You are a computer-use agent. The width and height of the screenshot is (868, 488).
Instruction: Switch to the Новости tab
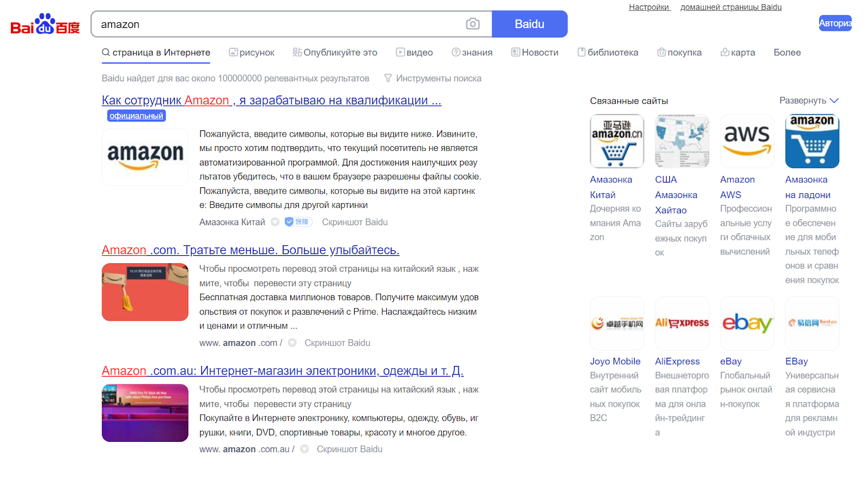(x=534, y=53)
